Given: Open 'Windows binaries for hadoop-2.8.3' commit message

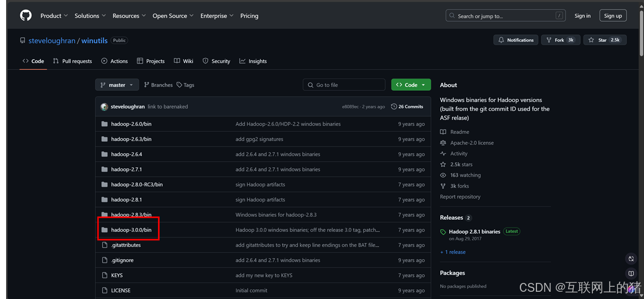Looking at the screenshot, I should click(x=276, y=215).
